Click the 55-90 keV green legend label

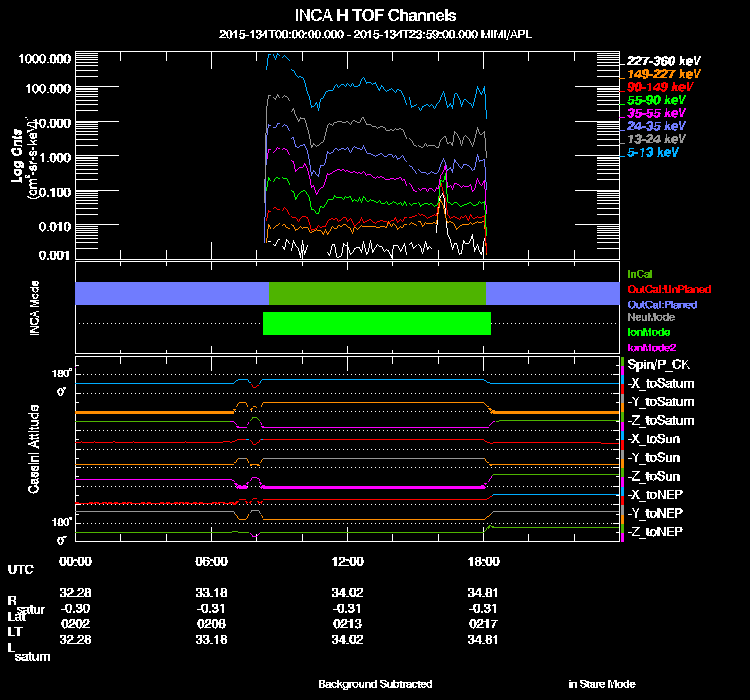(656, 100)
